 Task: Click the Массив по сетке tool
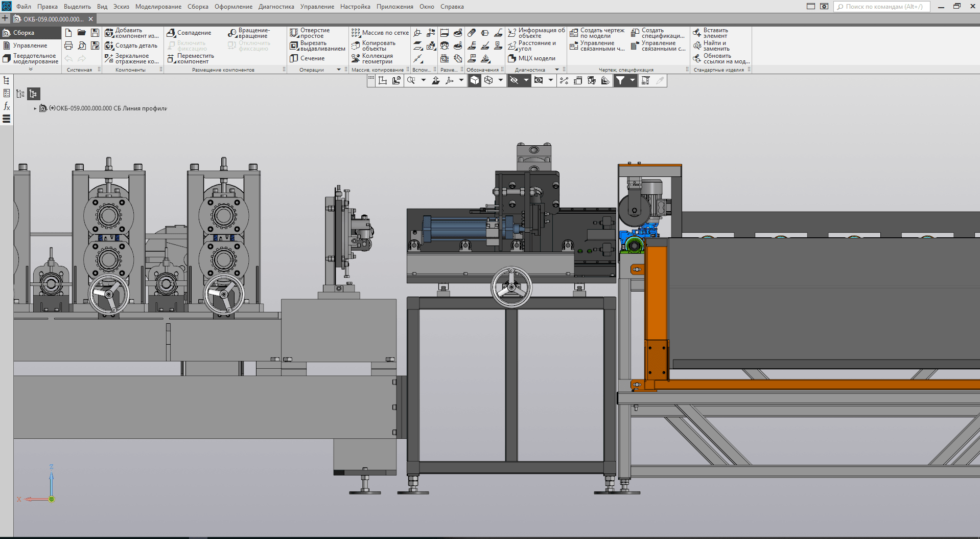click(x=380, y=33)
